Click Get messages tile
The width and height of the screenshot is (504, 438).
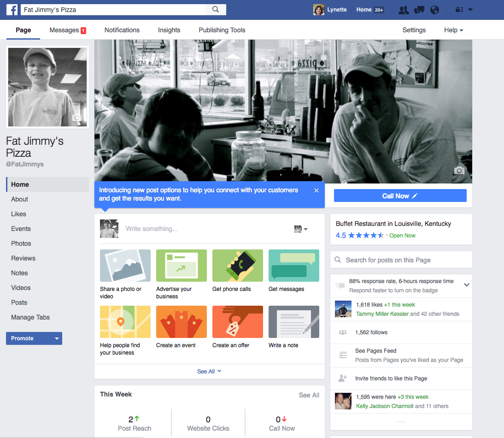pyautogui.click(x=294, y=271)
